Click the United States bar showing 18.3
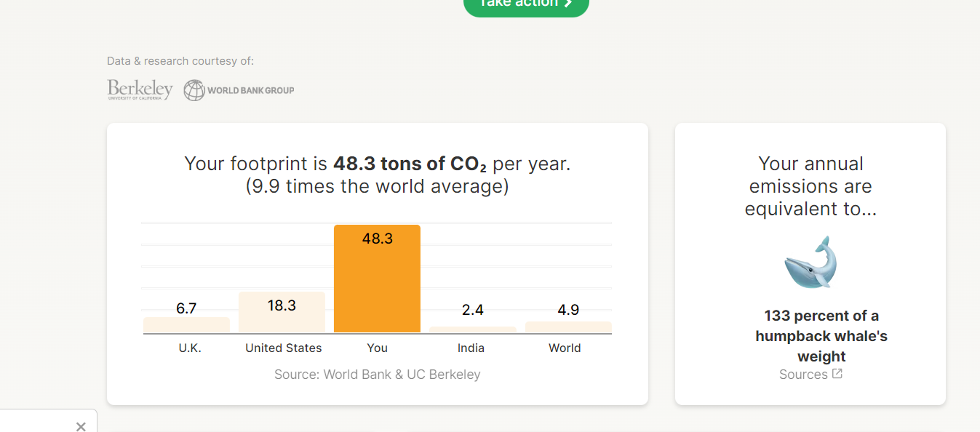 pos(282,313)
